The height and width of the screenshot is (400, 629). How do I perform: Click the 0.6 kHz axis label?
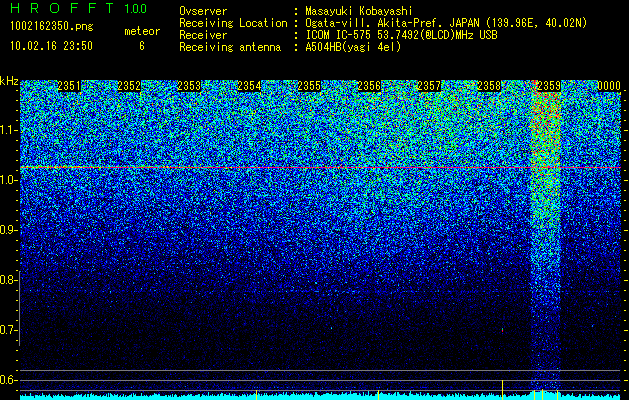[x=7, y=380]
